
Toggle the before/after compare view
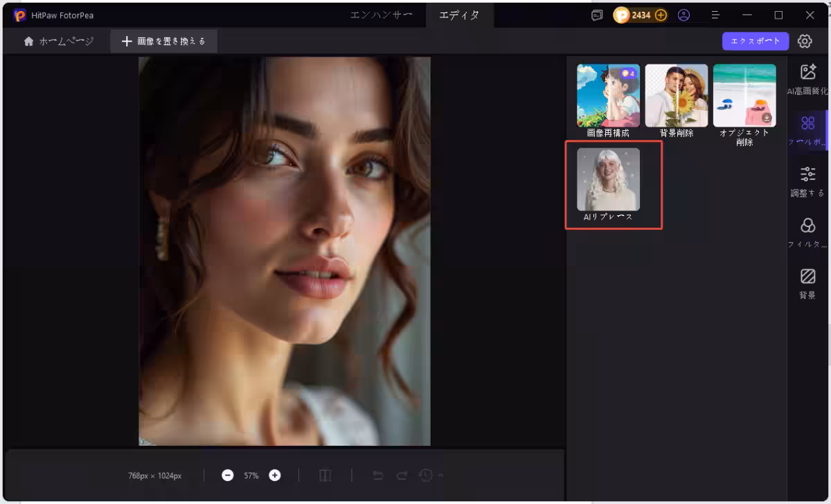coord(325,476)
